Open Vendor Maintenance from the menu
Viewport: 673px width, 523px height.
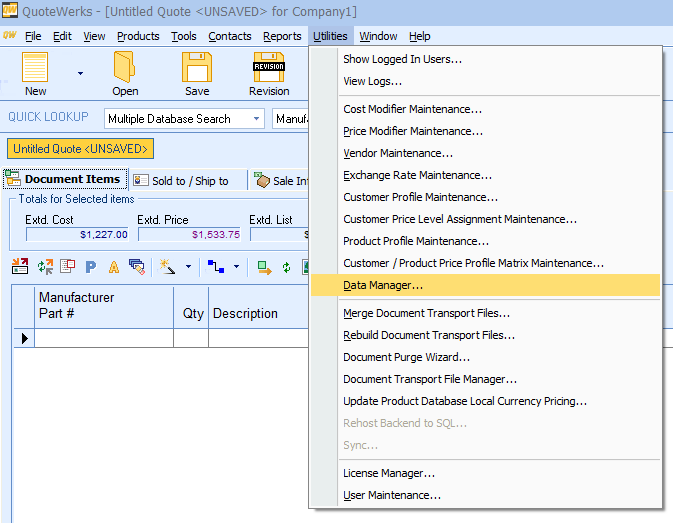tap(398, 153)
